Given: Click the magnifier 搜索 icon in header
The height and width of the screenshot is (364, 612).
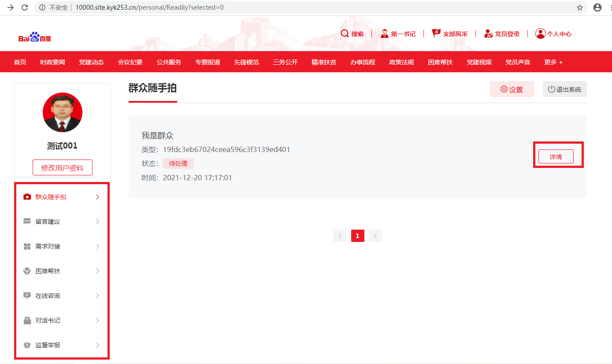Looking at the screenshot, I should pos(345,34).
